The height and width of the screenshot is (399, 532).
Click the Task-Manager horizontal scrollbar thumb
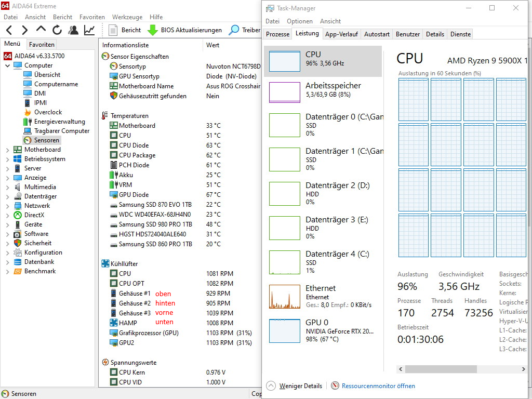pos(441,369)
